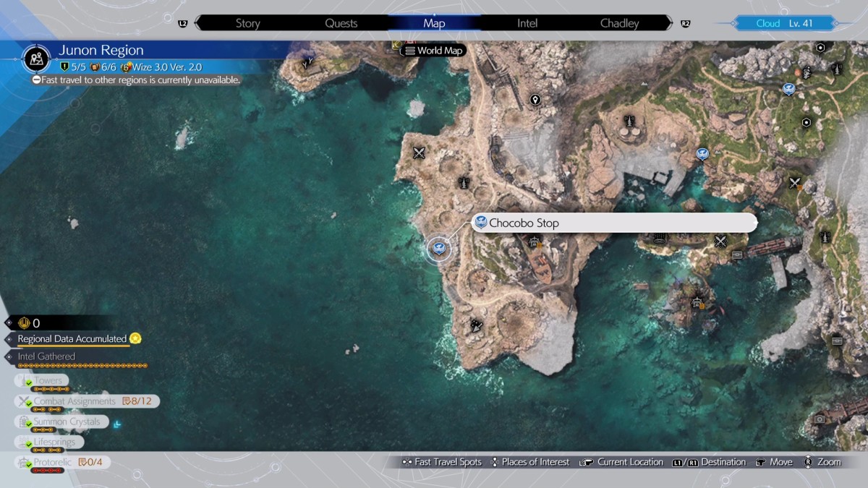Click the 8/12 Combat Assignments counter
This screenshot has width=868, height=488.
[137, 401]
